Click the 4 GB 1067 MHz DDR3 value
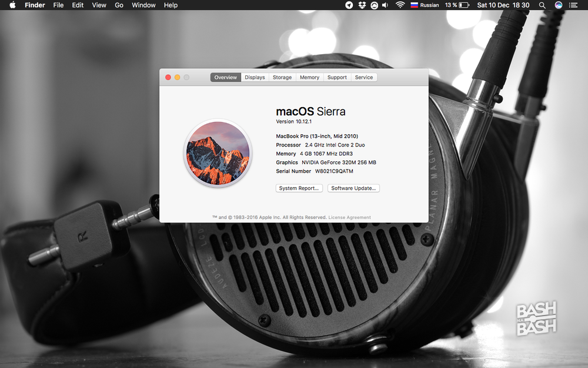This screenshot has height=368, width=588. coord(326,154)
